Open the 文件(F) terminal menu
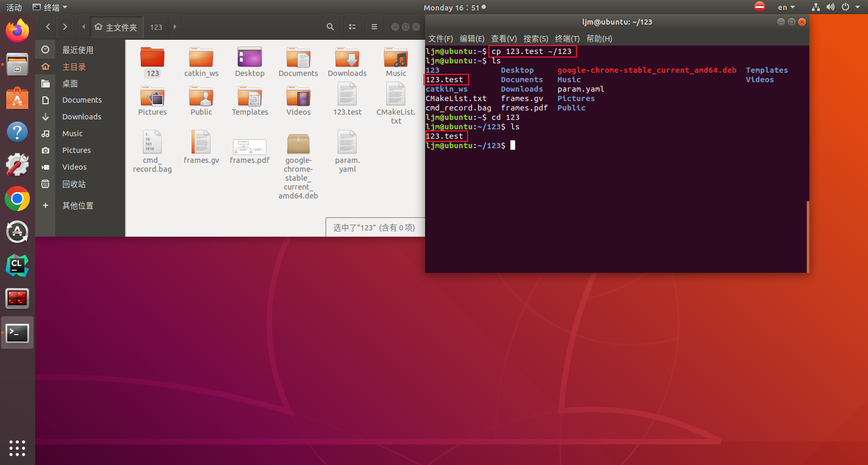Screen dimensions: 868x465 (x=441, y=39)
